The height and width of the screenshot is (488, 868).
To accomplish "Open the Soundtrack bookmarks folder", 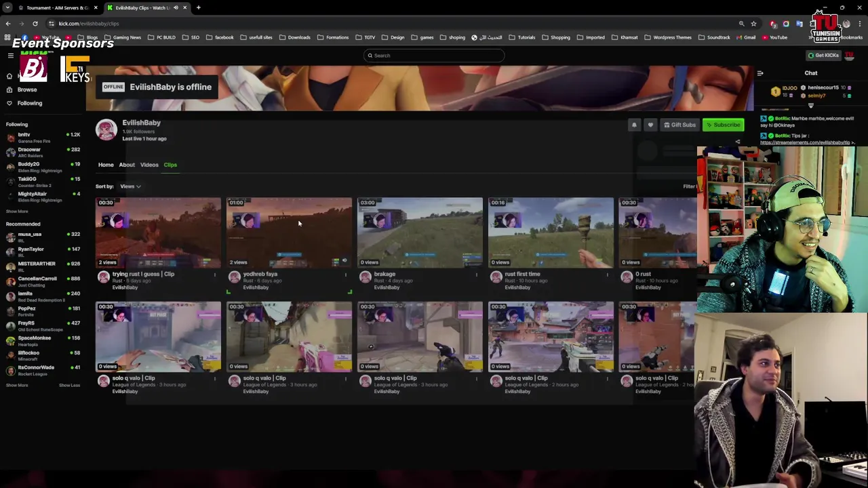I will 715,37.
